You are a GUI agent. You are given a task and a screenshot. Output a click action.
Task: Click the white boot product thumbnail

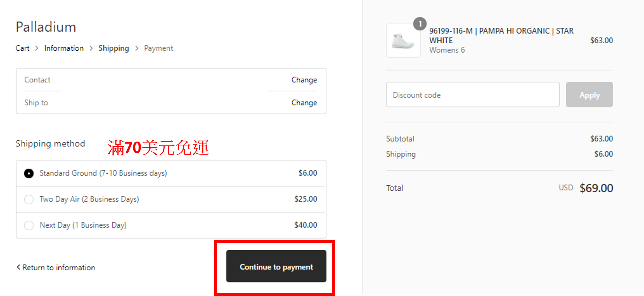pos(403,41)
